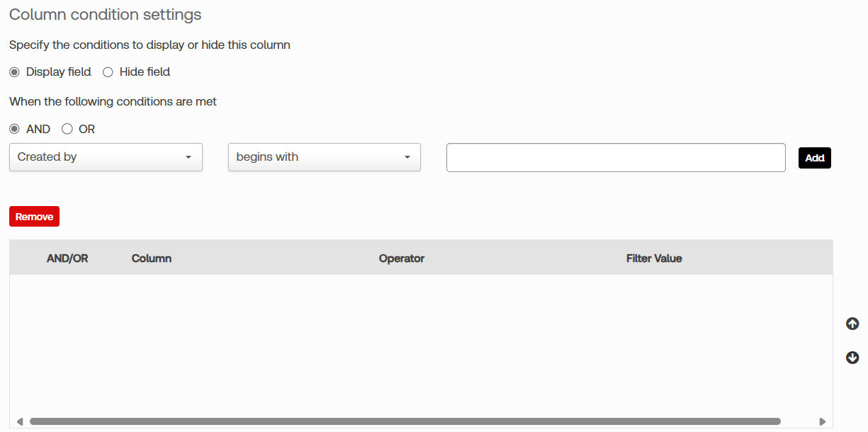The image size is (868, 432).
Task: Click the Add button
Action: pyautogui.click(x=815, y=158)
